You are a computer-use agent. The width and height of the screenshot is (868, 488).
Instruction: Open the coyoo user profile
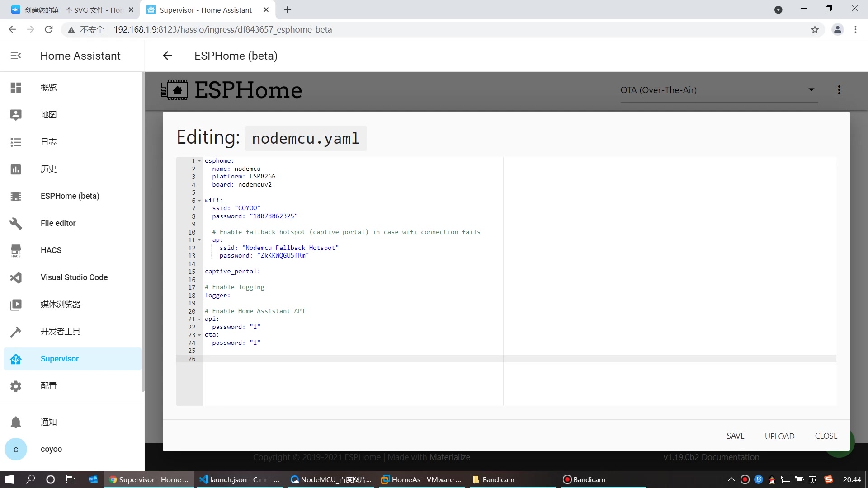(x=72, y=449)
